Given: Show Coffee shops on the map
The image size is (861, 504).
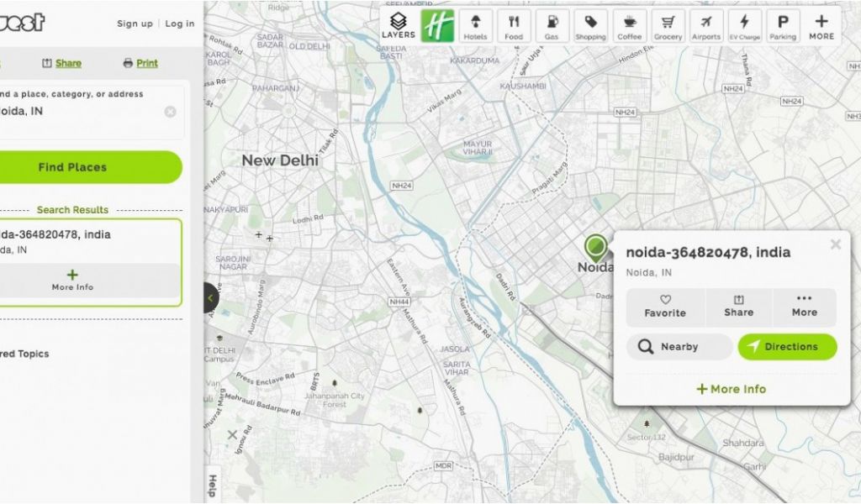Looking at the screenshot, I should 629,25.
